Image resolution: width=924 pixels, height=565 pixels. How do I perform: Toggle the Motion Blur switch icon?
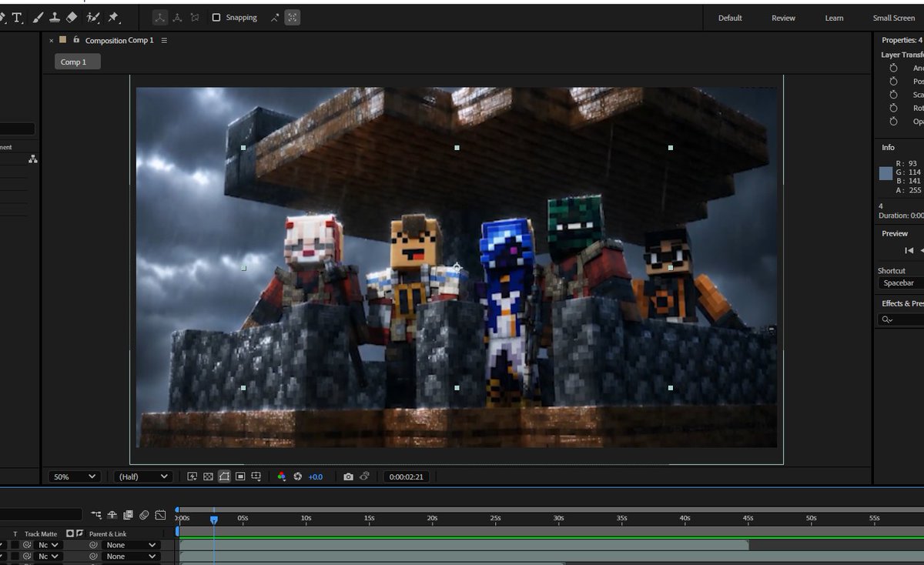coord(144,515)
